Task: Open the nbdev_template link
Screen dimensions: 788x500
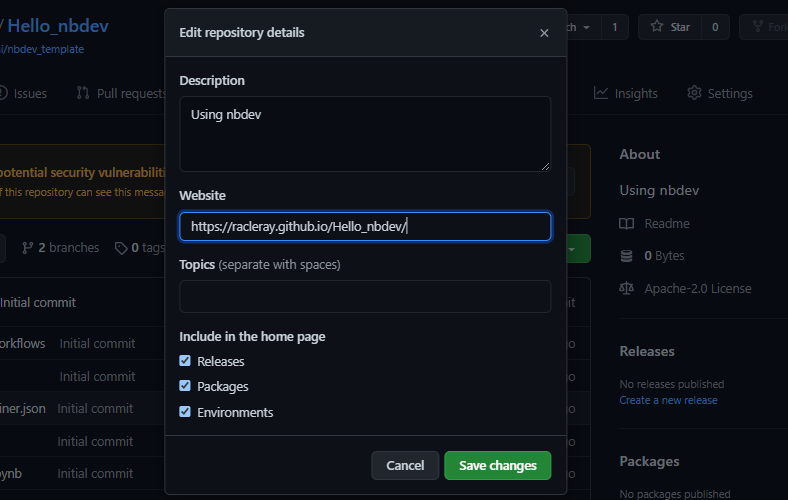Action: tap(46, 49)
